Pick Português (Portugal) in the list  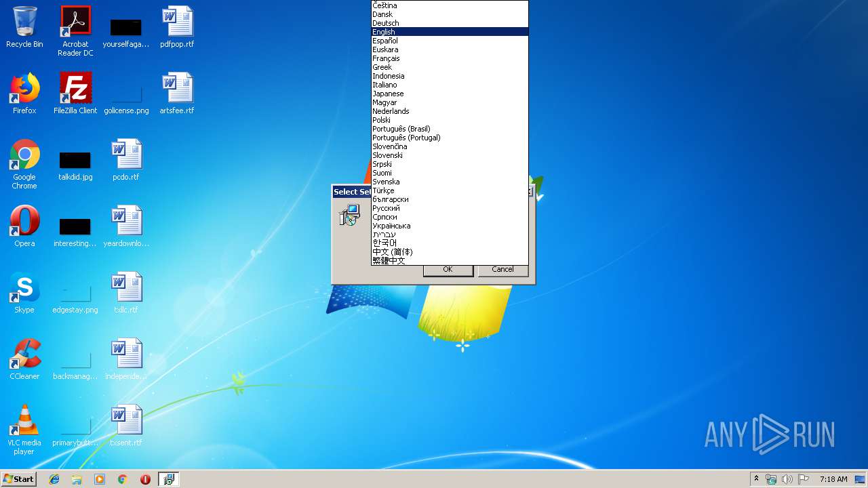pyautogui.click(x=450, y=138)
